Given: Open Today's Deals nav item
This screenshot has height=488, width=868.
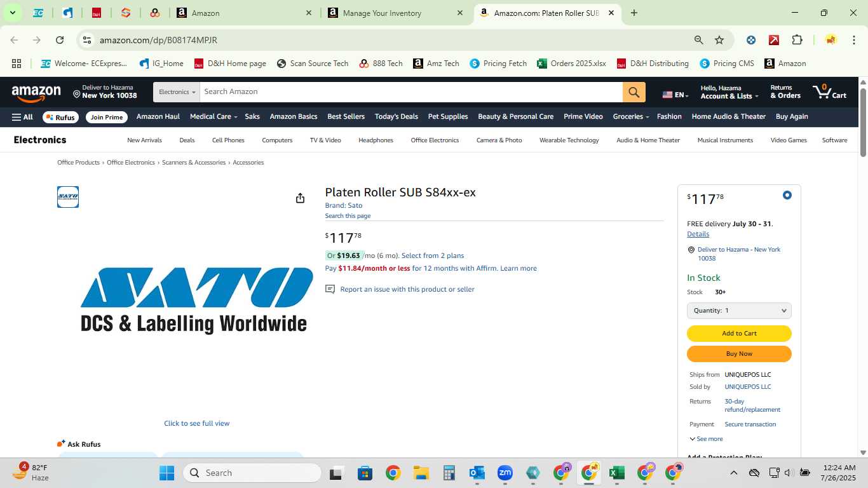Looking at the screenshot, I should click(x=397, y=117).
